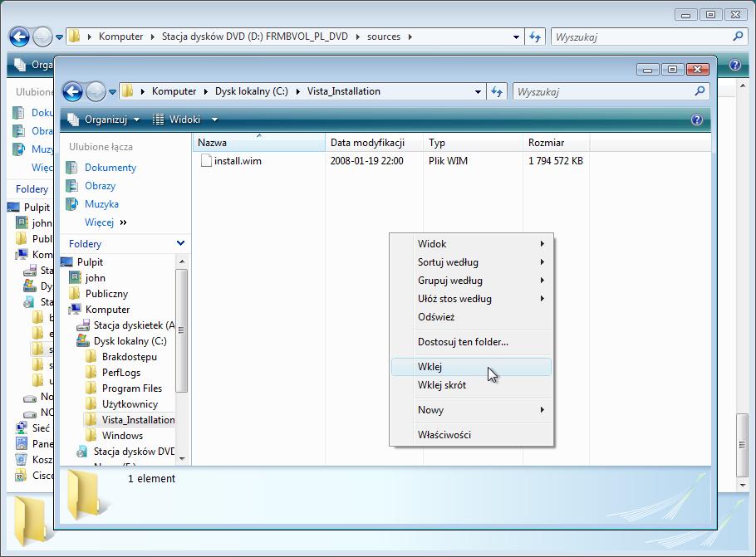Screen dimensions: 756x557
Task: Sort by Data modyfikacji column header
Action: [x=375, y=143]
